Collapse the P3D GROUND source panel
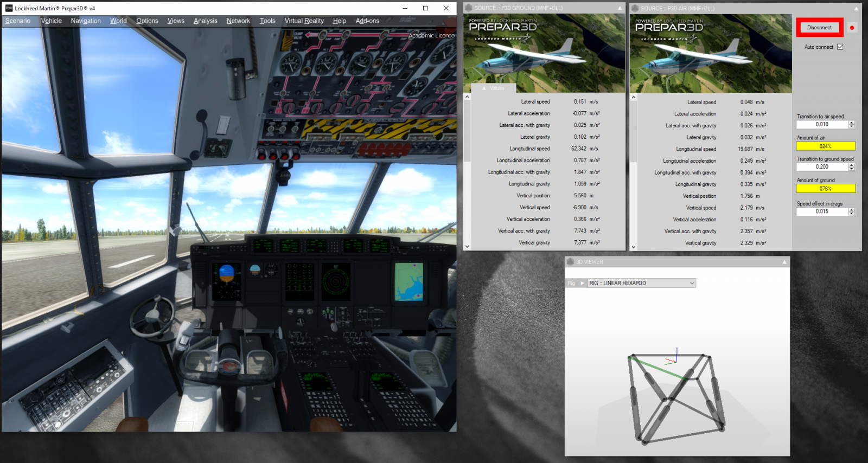This screenshot has height=463, width=868. point(620,8)
